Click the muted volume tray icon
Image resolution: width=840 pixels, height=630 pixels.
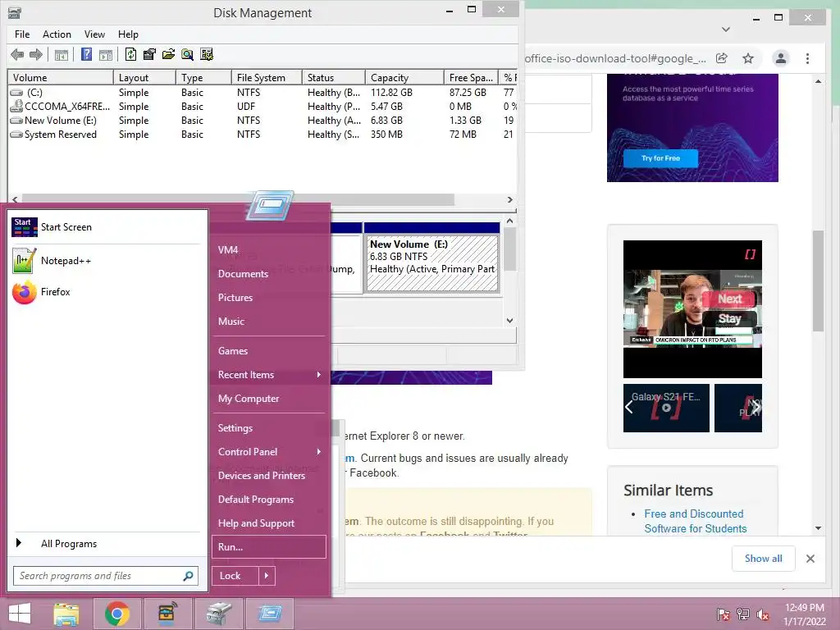[763, 614]
